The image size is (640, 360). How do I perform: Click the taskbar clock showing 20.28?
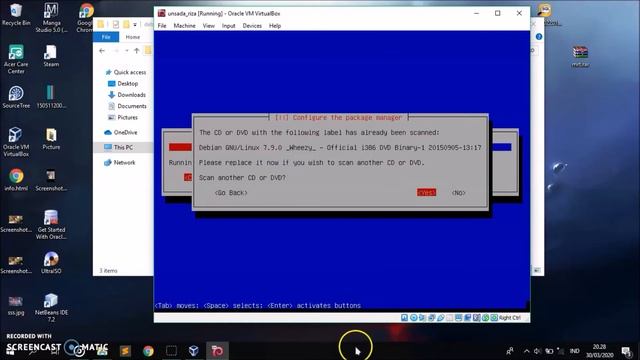[x=600, y=351]
